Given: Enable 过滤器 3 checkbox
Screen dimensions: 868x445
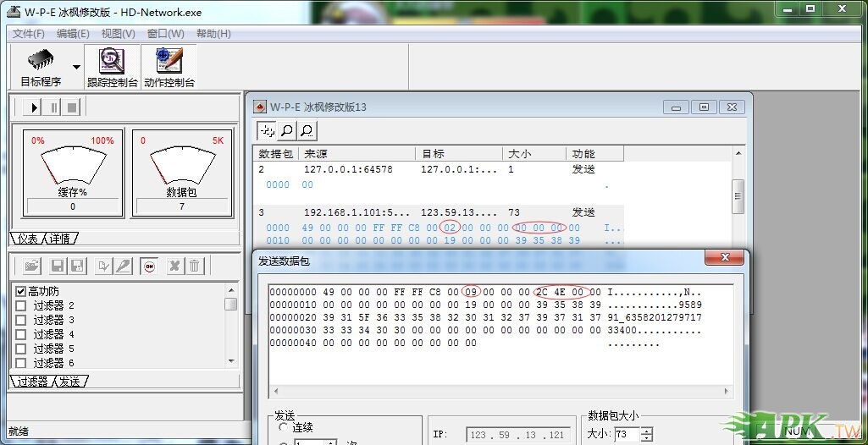Looking at the screenshot, I should pyautogui.click(x=21, y=320).
